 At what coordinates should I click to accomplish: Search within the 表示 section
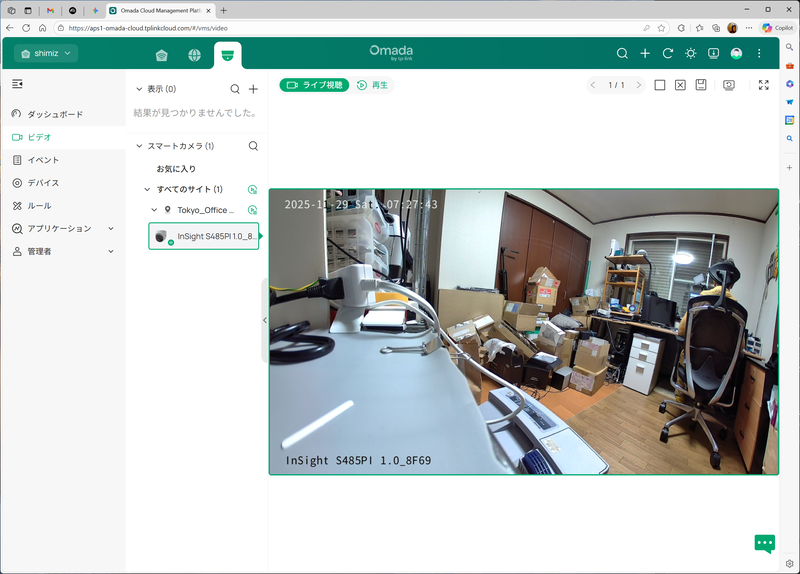(235, 89)
